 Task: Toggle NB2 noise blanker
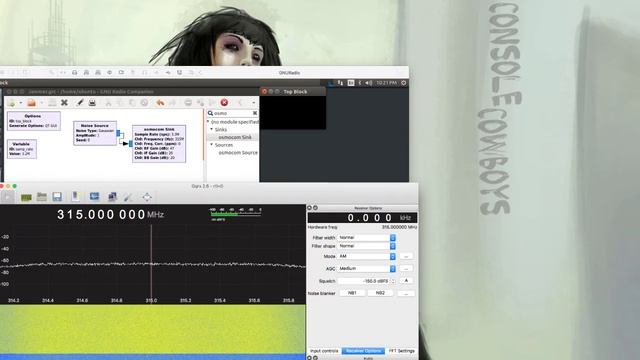pyautogui.click(x=380, y=293)
